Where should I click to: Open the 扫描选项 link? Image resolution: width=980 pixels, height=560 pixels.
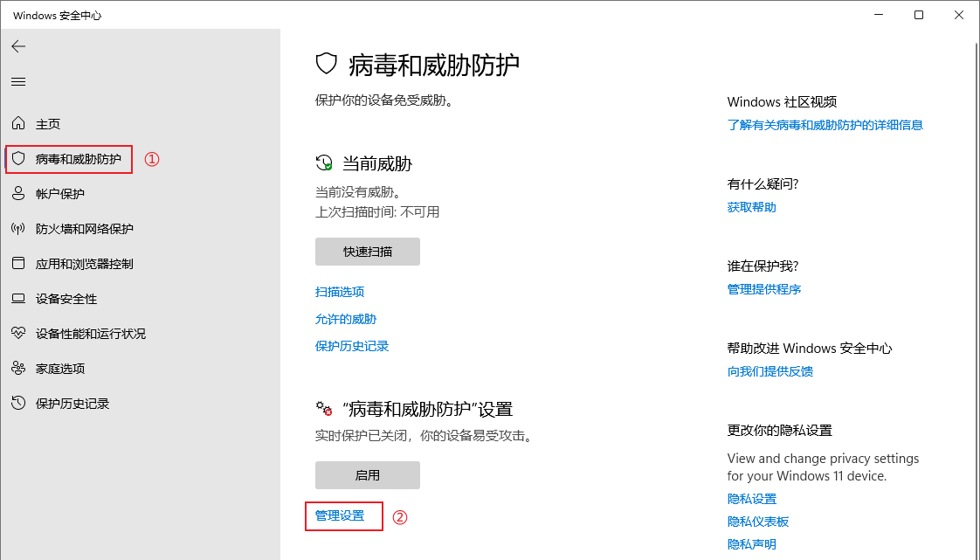(x=340, y=292)
